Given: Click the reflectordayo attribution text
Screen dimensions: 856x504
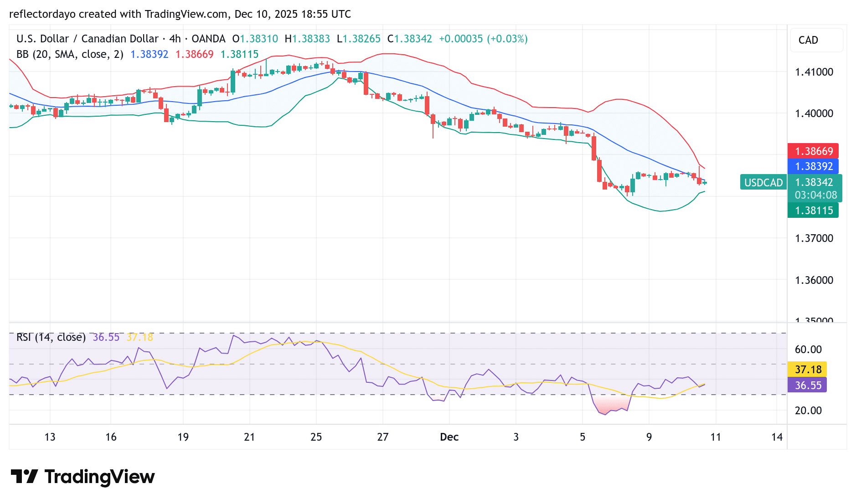Looking at the screenshot, I should click(43, 14).
